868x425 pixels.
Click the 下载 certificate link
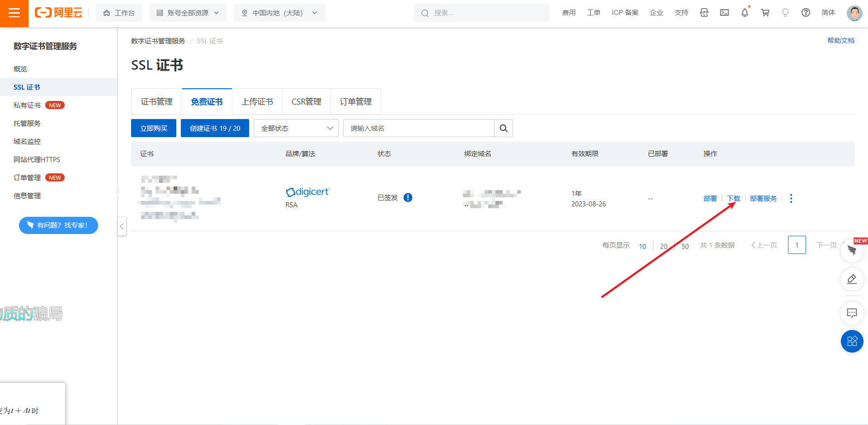733,199
